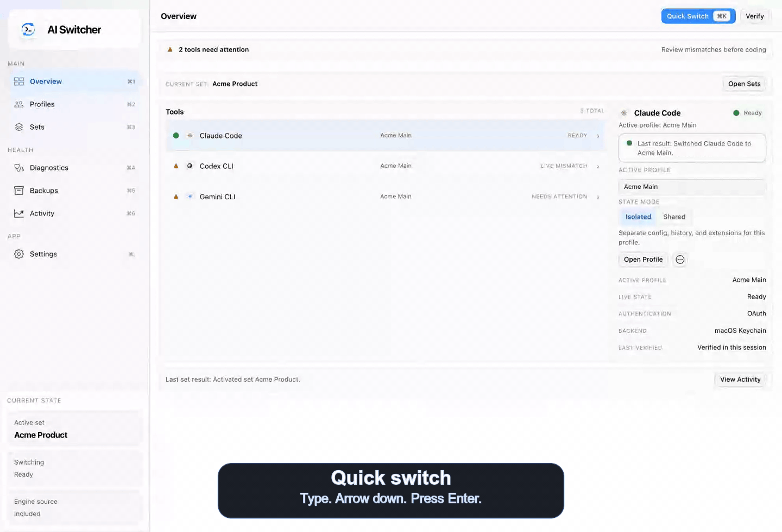Click the Active set Acme Product card
This screenshot has height=532, width=782.
coord(74,429)
